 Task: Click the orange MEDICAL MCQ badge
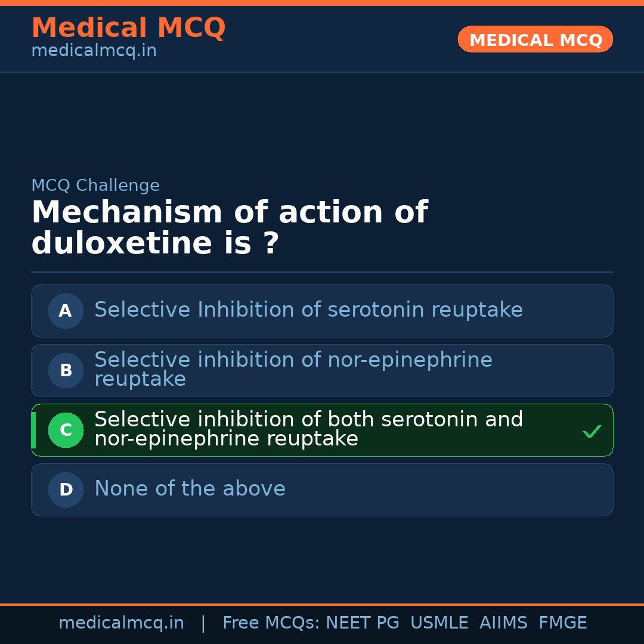click(x=535, y=39)
